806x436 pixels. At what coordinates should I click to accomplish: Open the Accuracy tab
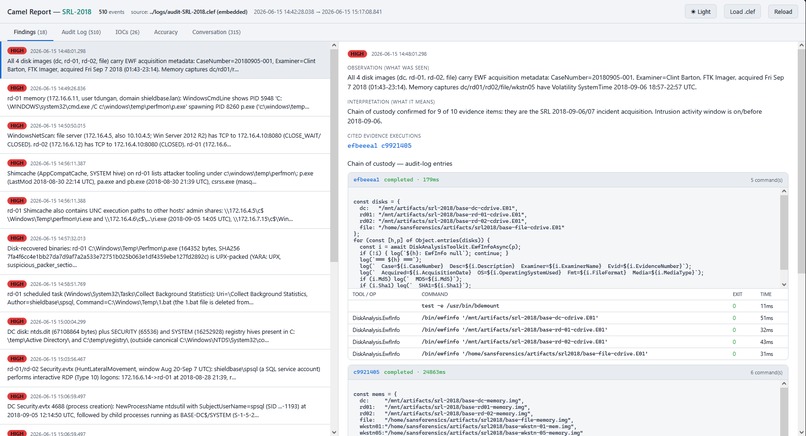point(166,32)
